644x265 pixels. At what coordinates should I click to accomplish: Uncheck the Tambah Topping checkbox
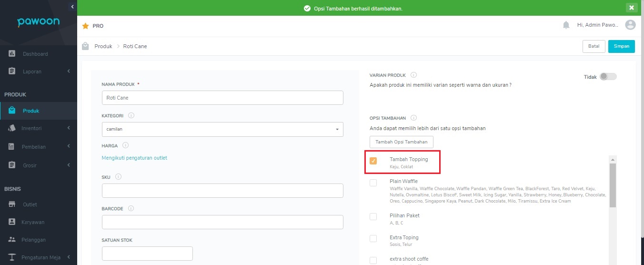(x=373, y=161)
